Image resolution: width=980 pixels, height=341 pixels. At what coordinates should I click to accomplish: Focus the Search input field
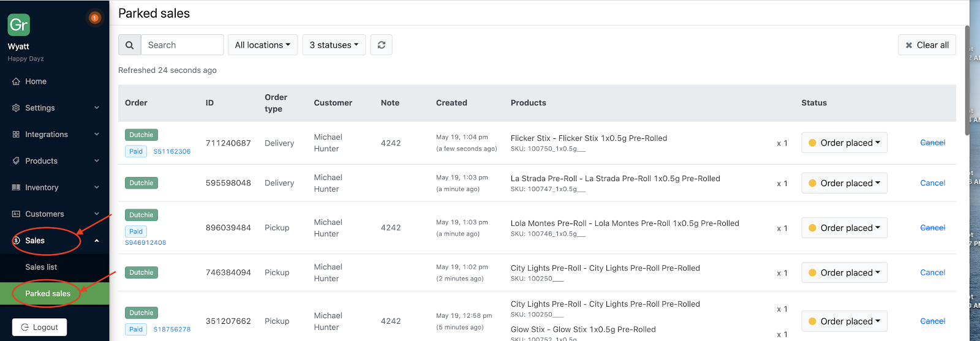coord(182,45)
